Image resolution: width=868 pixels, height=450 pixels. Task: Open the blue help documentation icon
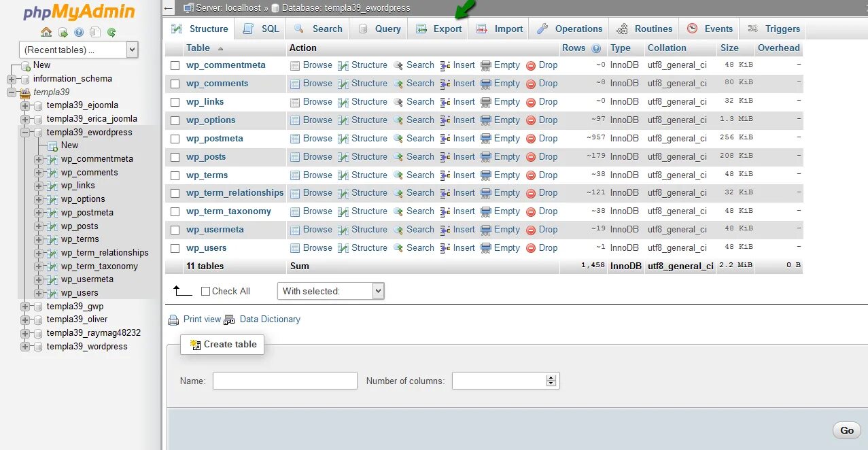79,32
